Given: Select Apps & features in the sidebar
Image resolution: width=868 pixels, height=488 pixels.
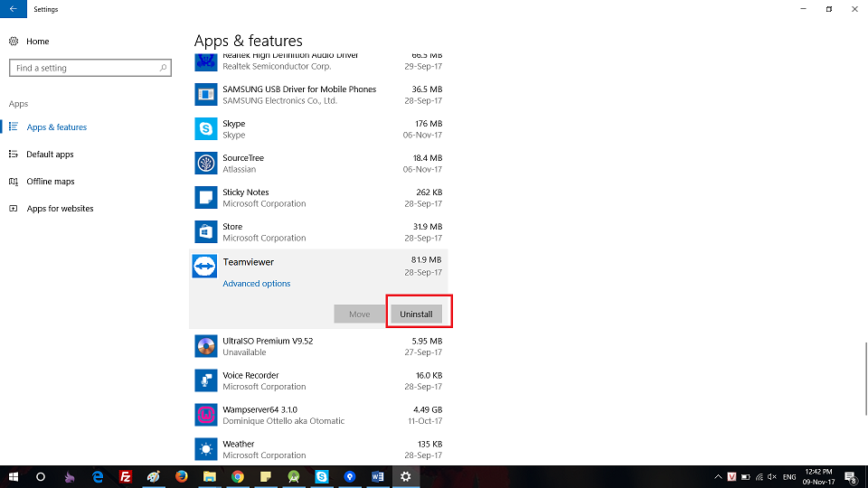Looking at the screenshot, I should pyautogui.click(x=56, y=127).
